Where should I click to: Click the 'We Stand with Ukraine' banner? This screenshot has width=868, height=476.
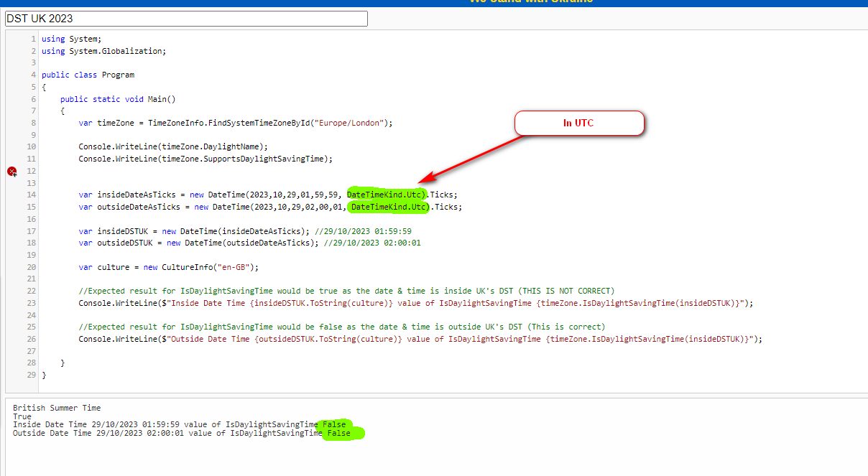click(530, 1)
